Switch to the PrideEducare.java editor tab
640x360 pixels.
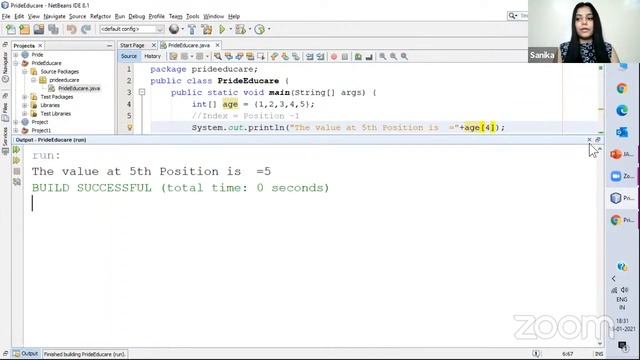189,45
